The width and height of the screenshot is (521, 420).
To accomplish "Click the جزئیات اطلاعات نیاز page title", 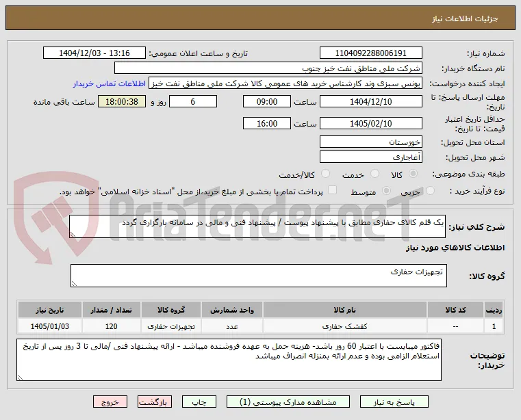I will pyautogui.click(x=465, y=18).
